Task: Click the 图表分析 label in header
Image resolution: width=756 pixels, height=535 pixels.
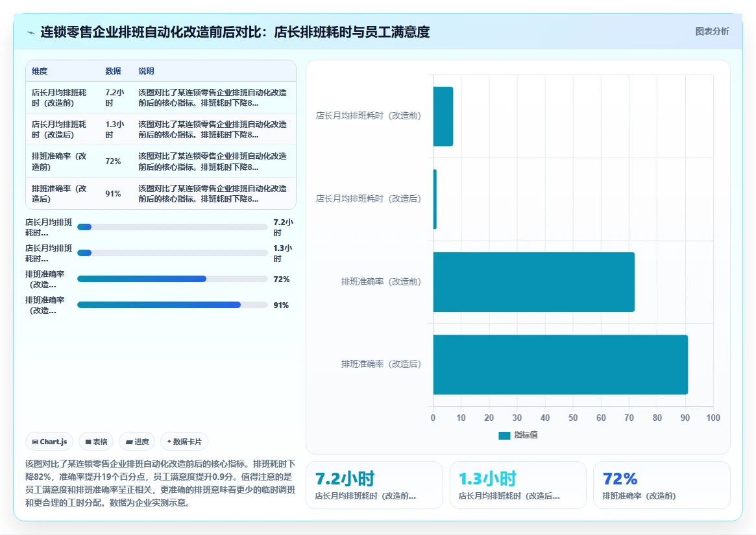Action: coord(712,31)
